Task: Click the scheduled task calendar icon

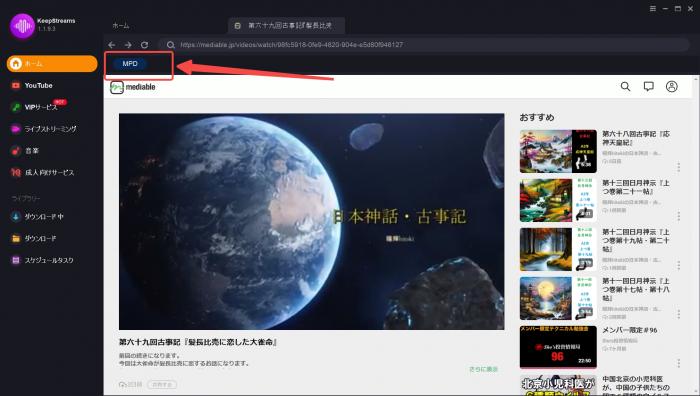Action: click(x=16, y=260)
